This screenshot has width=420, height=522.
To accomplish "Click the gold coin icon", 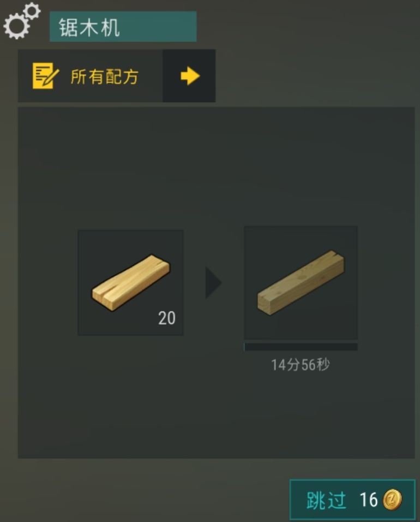I will click(392, 500).
